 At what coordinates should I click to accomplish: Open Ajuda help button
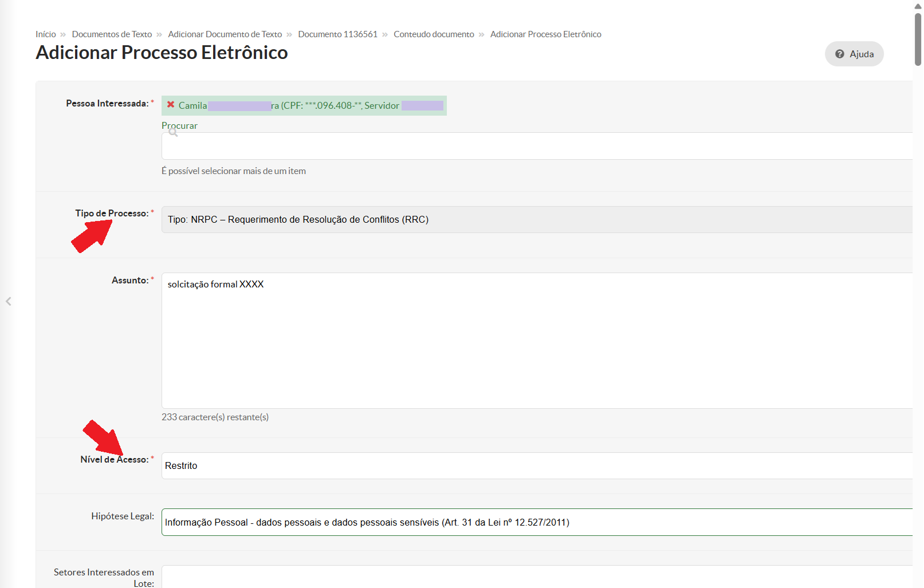point(854,54)
